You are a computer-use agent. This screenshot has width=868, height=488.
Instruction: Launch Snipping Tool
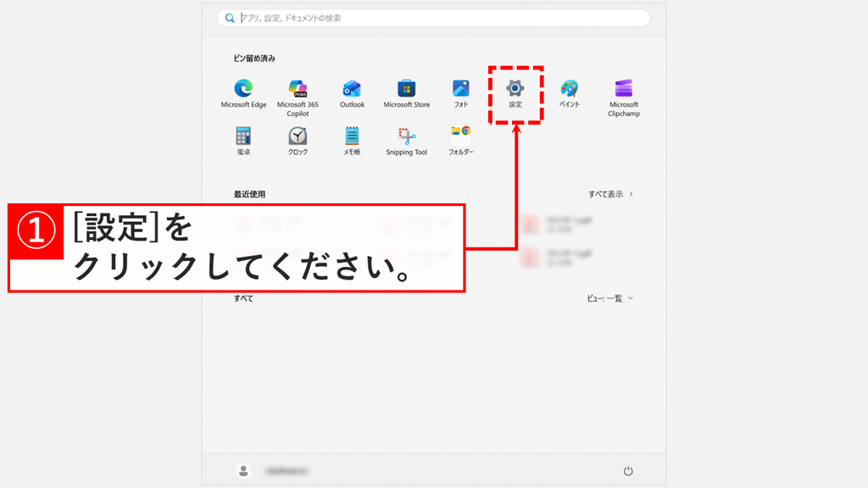[x=406, y=141]
